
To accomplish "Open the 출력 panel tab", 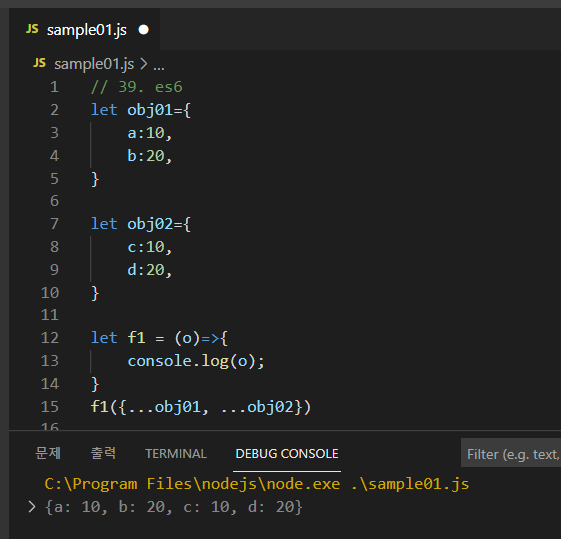I will click(103, 453).
